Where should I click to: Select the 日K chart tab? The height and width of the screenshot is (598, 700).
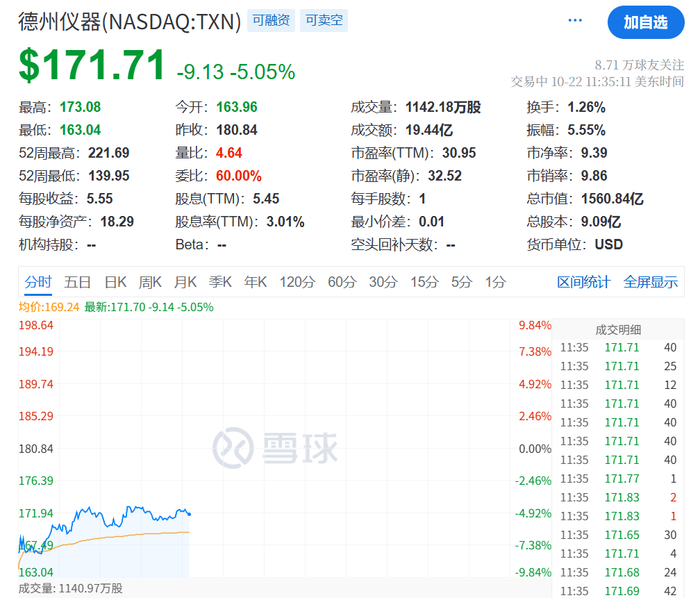point(115,282)
